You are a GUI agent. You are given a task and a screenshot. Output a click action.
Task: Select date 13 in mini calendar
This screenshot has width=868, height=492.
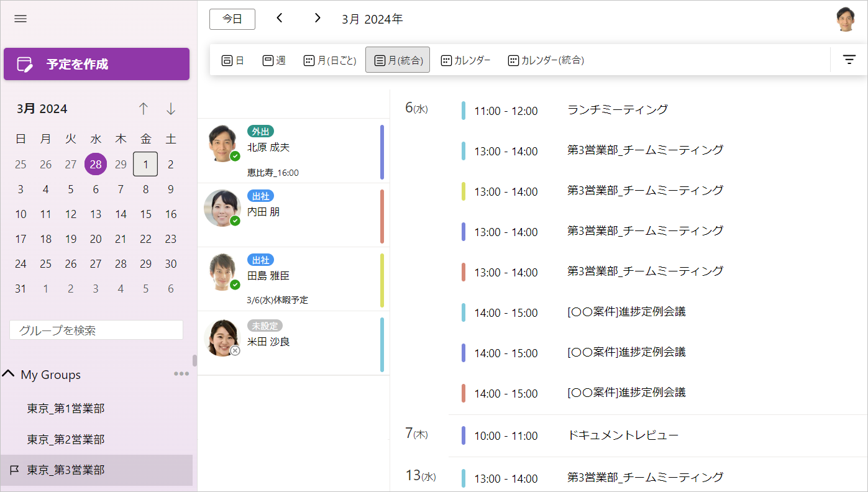pyautogui.click(x=96, y=214)
